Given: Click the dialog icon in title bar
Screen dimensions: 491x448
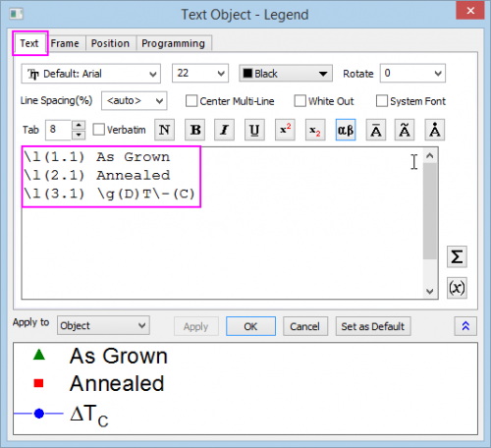Looking at the screenshot, I should (x=16, y=14).
